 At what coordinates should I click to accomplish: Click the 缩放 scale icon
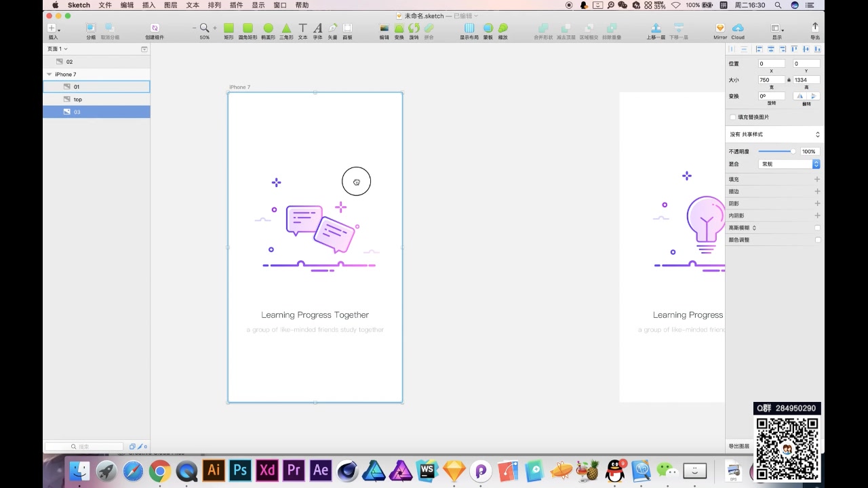[x=502, y=28]
